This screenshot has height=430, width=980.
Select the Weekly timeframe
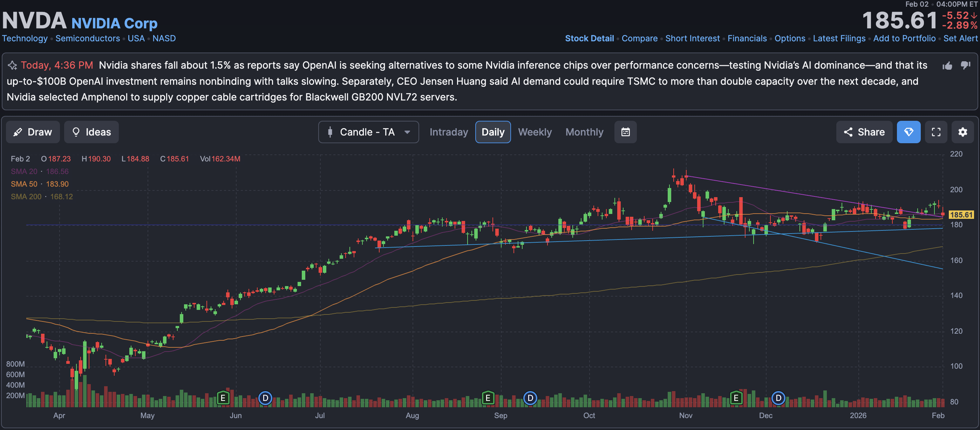coord(535,132)
